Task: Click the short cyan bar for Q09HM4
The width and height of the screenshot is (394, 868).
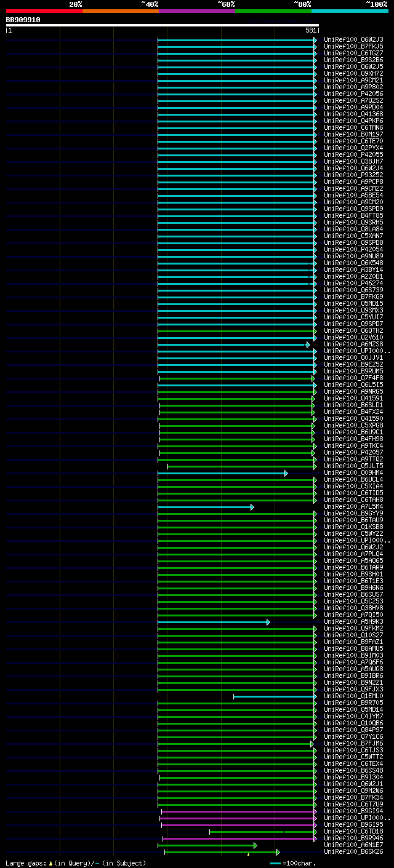Action: coord(222,473)
